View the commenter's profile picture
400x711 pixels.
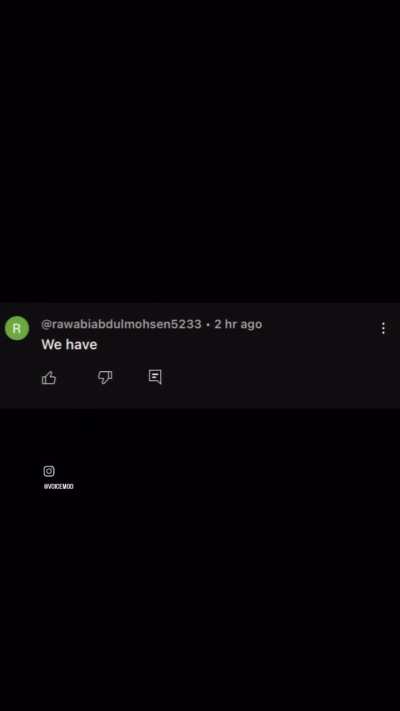pyautogui.click(x=17, y=328)
